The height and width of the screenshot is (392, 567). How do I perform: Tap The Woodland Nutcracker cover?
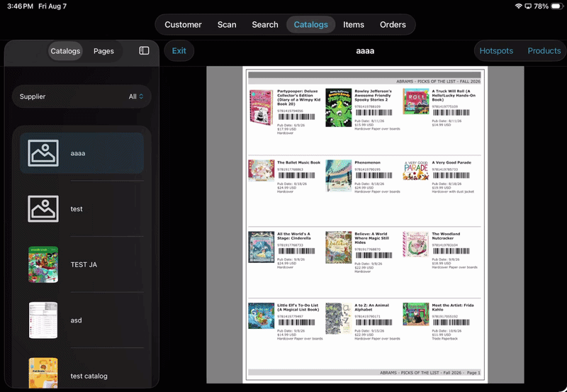pyautogui.click(x=416, y=245)
